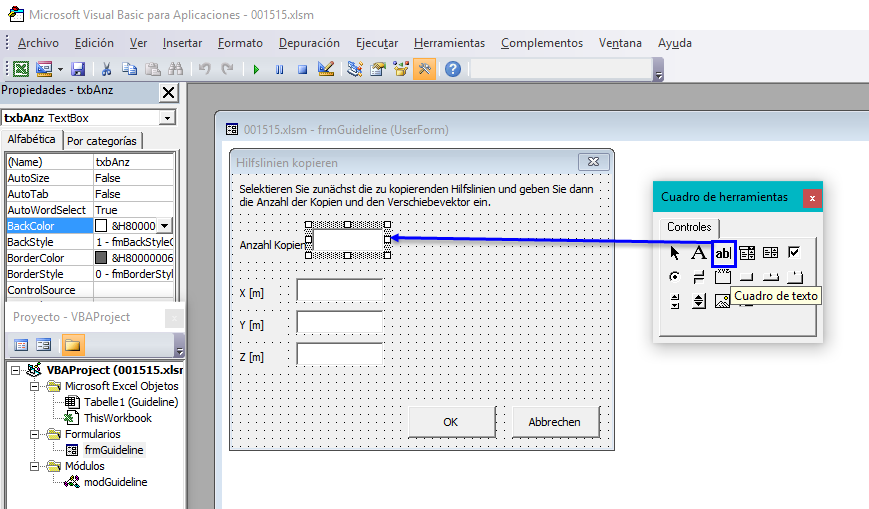Click the Paste clipboard icon
Screen dimensions: 869x509
tap(153, 69)
